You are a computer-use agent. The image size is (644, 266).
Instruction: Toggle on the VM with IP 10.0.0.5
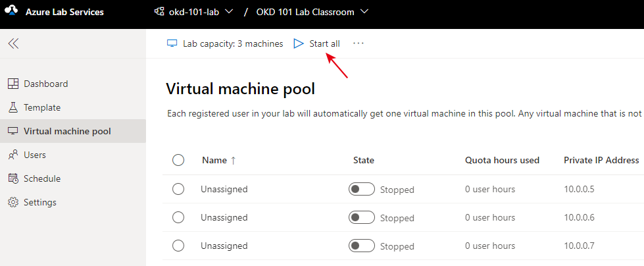361,189
